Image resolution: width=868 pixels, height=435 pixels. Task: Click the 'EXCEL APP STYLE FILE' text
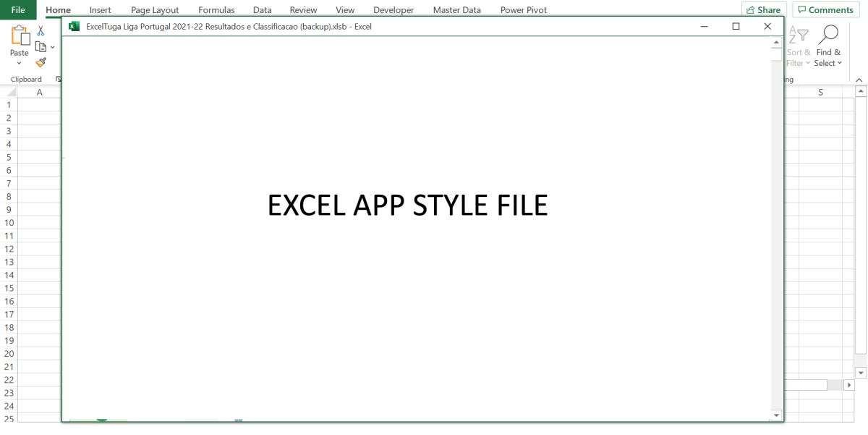[408, 206]
